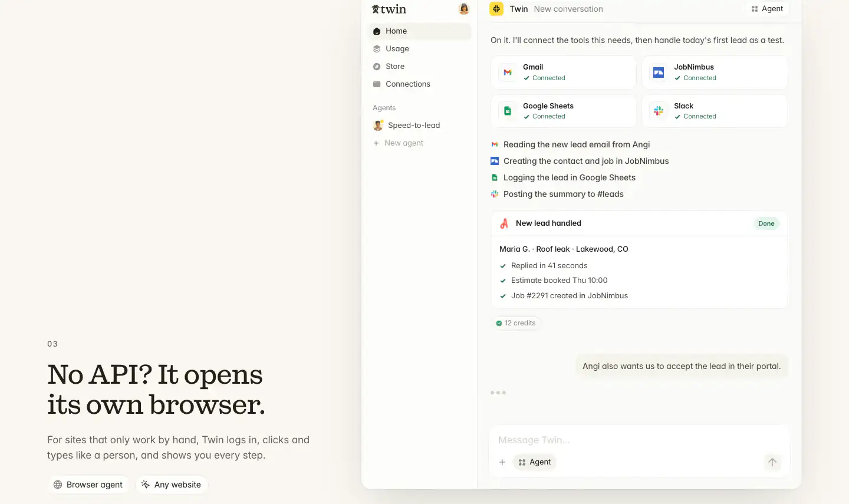The width and height of the screenshot is (849, 504).
Task: Click the yellow Twin avatar icon
Action: (x=496, y=9)
